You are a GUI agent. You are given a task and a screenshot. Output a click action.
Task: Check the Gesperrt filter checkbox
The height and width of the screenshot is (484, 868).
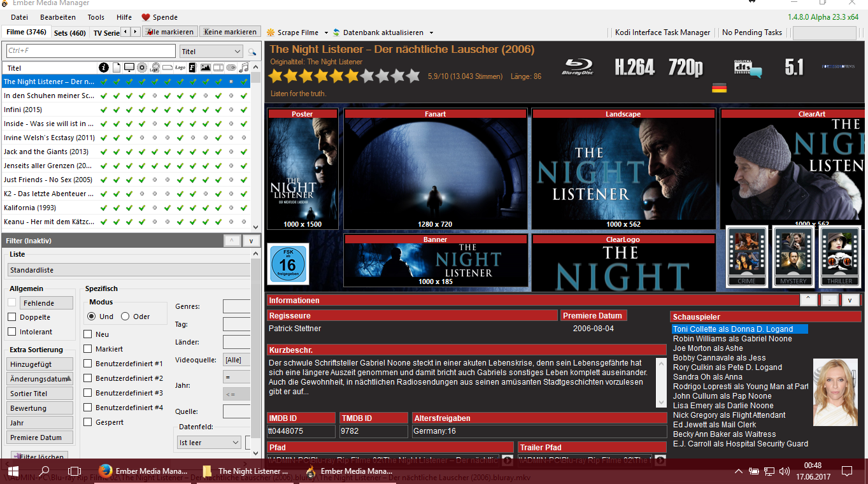coord(88,422)
